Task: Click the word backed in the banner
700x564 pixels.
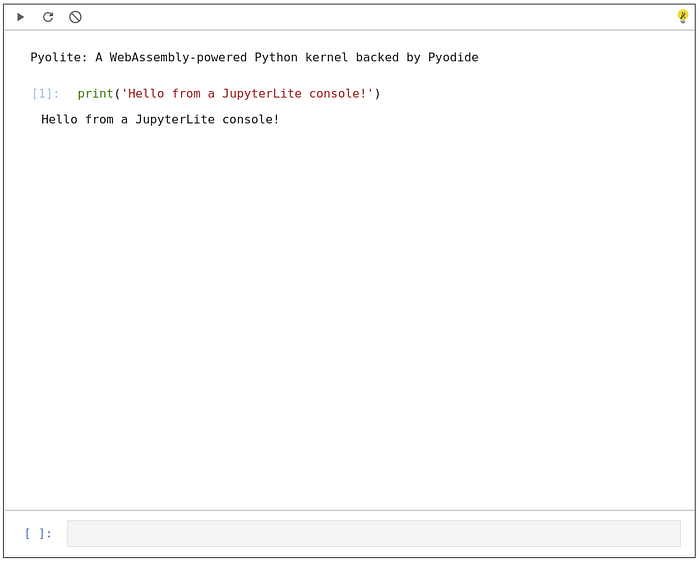Action: (377, 57)
